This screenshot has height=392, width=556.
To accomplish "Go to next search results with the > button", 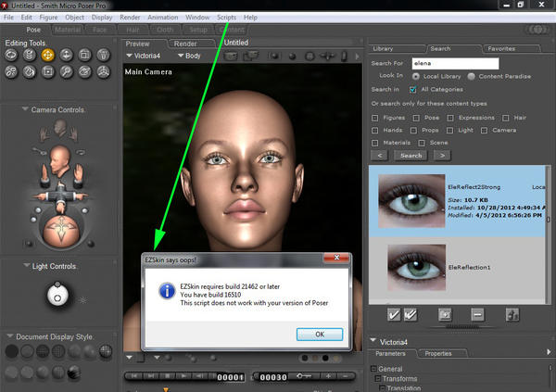I will point(442,156).
